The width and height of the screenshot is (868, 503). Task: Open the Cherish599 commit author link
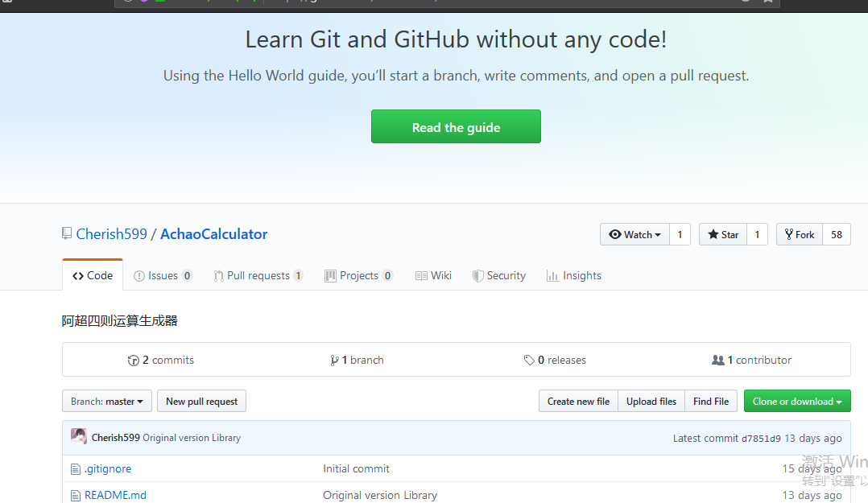pos(116,438)
